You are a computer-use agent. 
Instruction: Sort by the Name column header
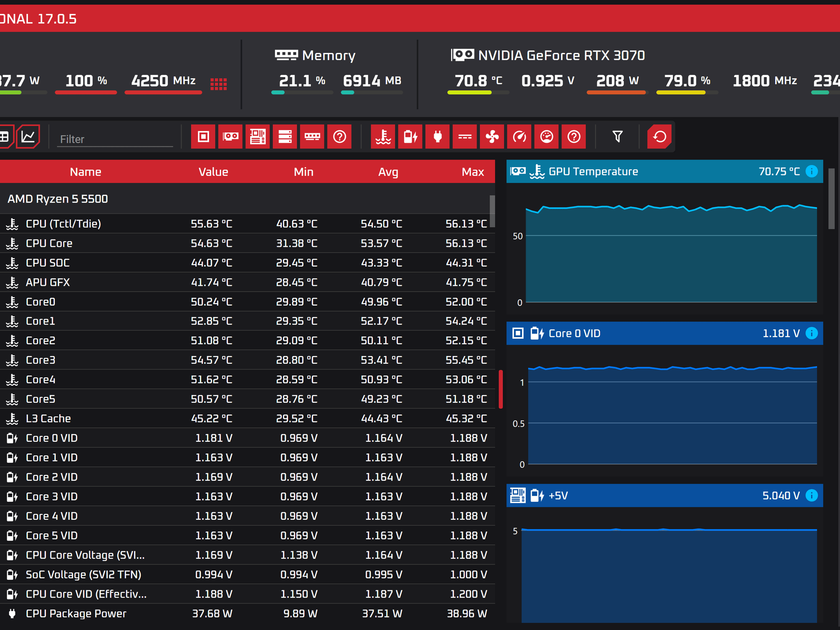click(85, 172)
